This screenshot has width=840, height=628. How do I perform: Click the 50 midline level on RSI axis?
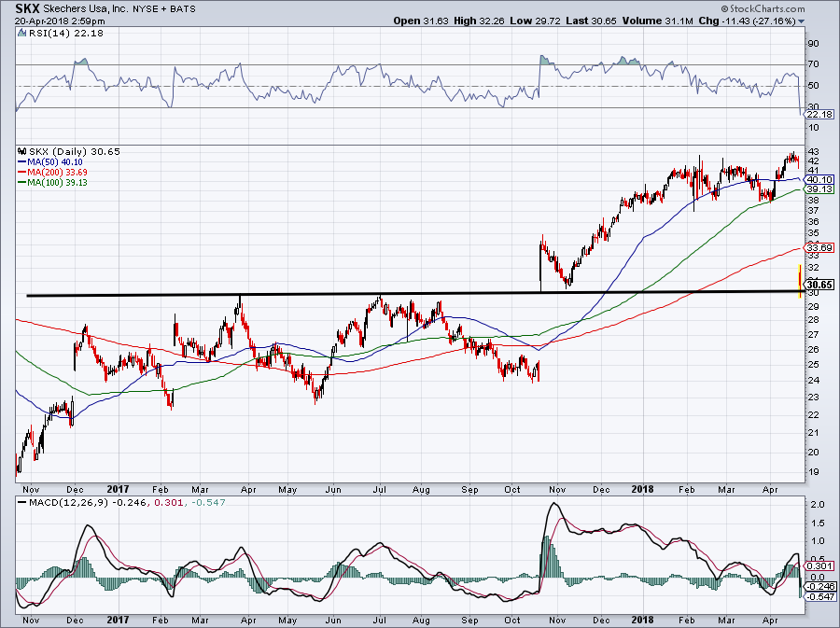click(x=813, y=86)
